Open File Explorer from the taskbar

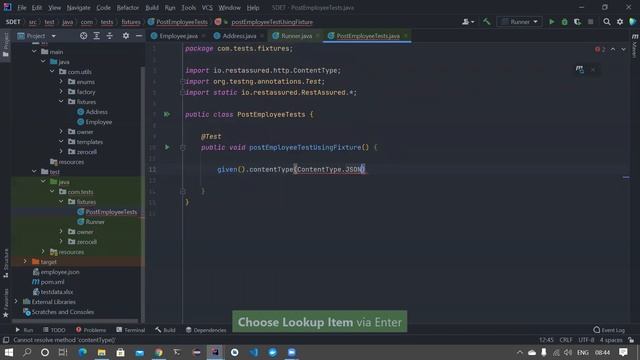click(102, 352)
